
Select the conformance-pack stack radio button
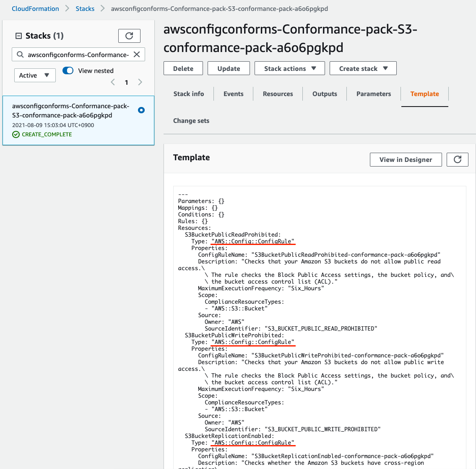[x=141, y=110]
